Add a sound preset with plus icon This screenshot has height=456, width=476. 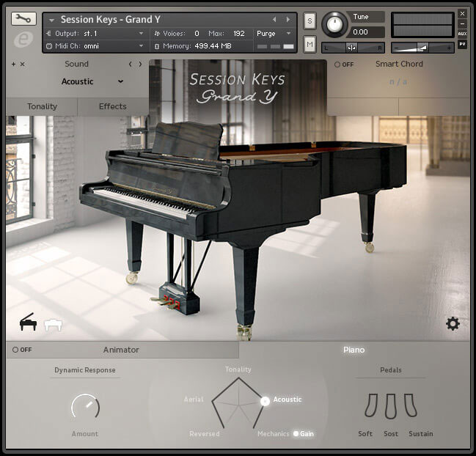click(13, 64)
